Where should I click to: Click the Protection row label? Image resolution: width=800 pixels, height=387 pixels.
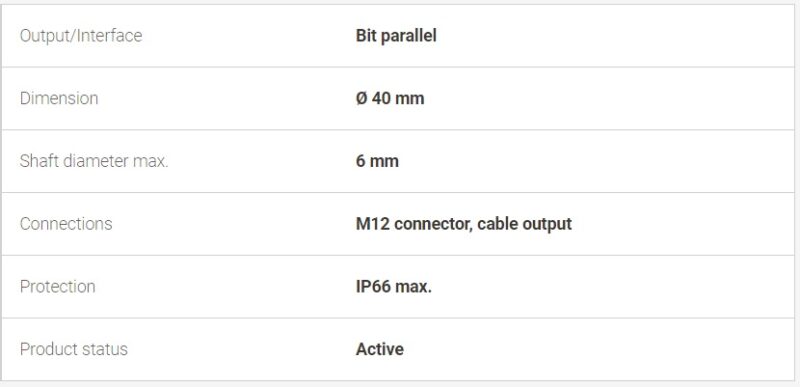(x=57, y=287)
